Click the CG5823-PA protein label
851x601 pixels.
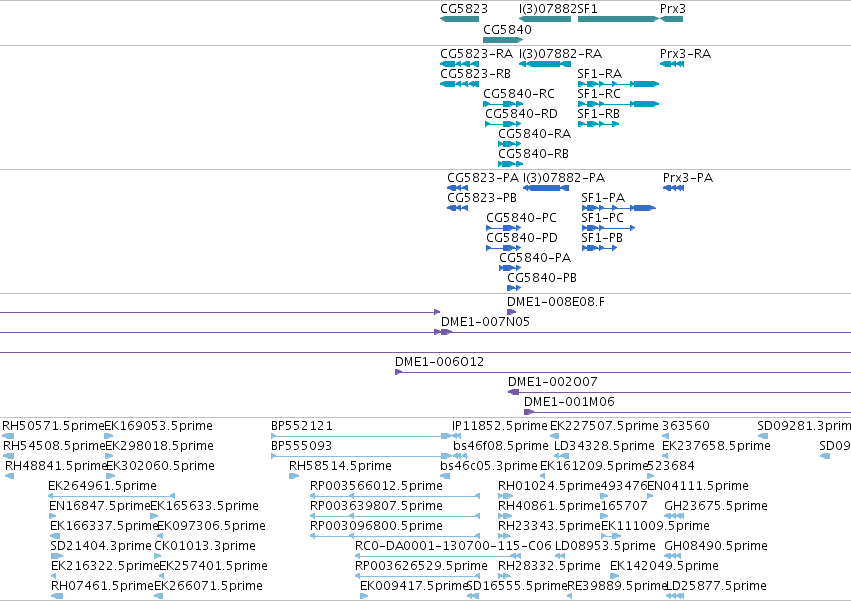(482, 178)
